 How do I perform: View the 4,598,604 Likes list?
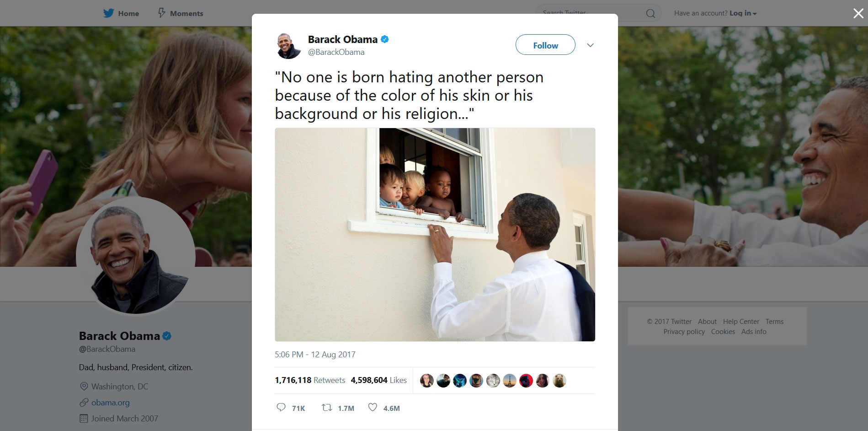point(378,380)
